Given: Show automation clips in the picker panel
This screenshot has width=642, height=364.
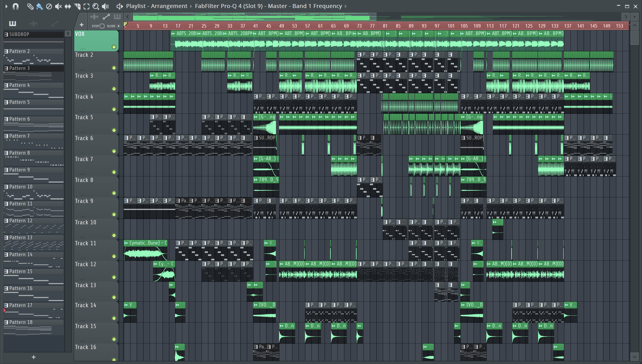Looking at the screenshot, I should 55,23.
